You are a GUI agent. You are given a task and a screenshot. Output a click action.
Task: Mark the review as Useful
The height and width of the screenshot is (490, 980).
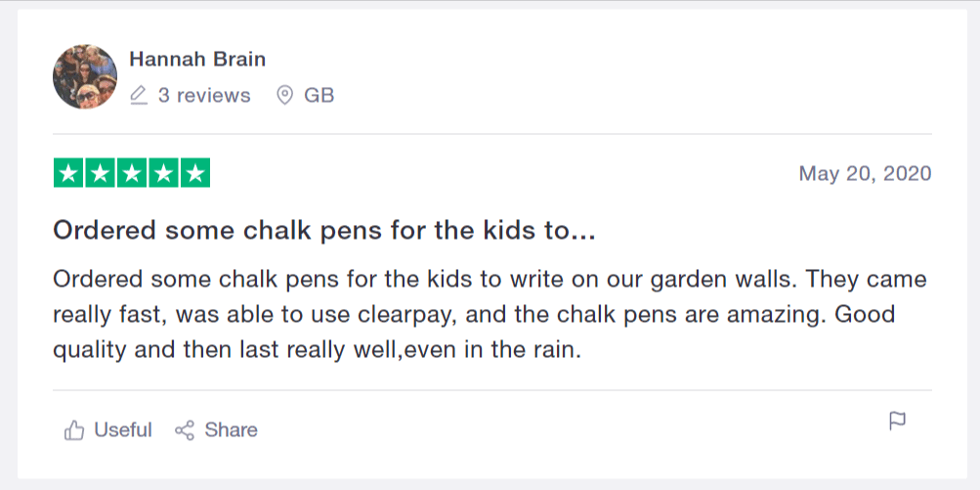[x=122, y=430]
